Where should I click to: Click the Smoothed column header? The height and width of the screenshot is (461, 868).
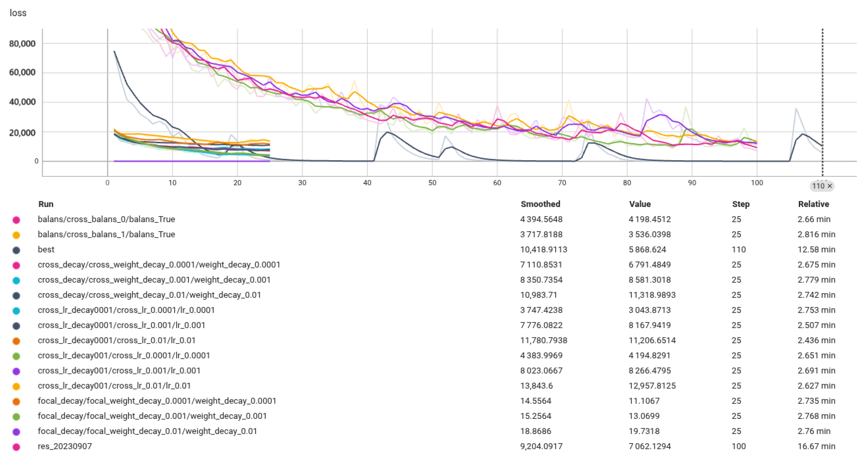540,204
